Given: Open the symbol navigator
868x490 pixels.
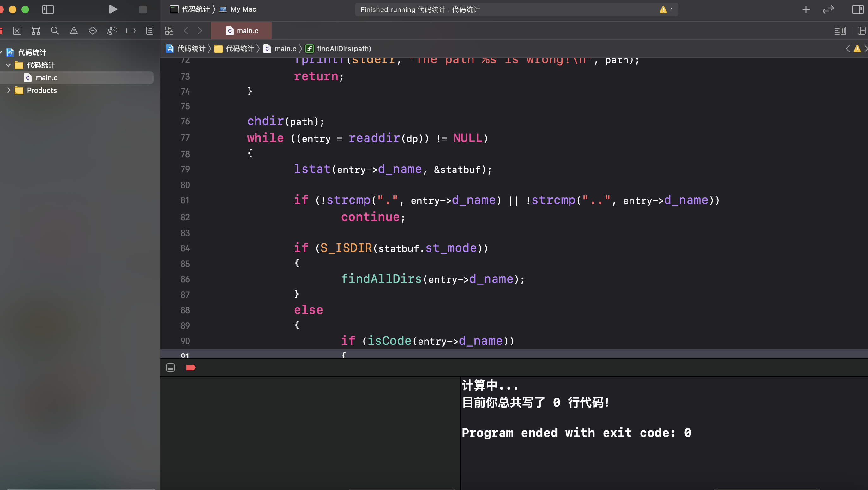Looking at the screenshot, I should (x=36, y=31).
